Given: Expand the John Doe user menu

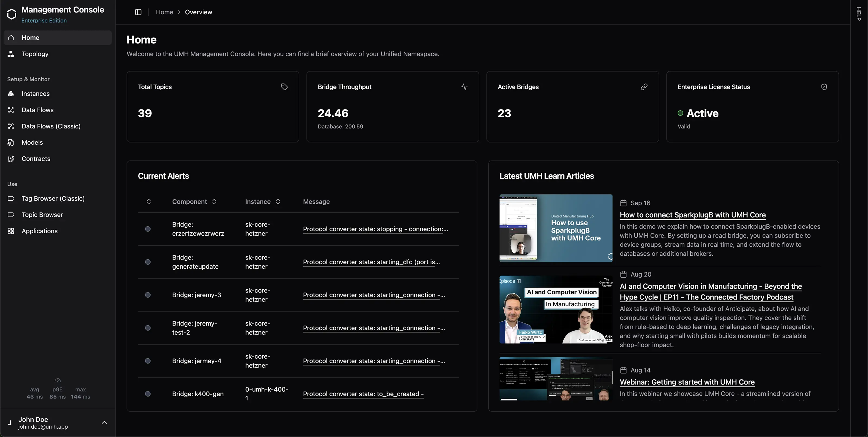Looking at the screenshot, I should pyautogui.click(x=104, y=423).
